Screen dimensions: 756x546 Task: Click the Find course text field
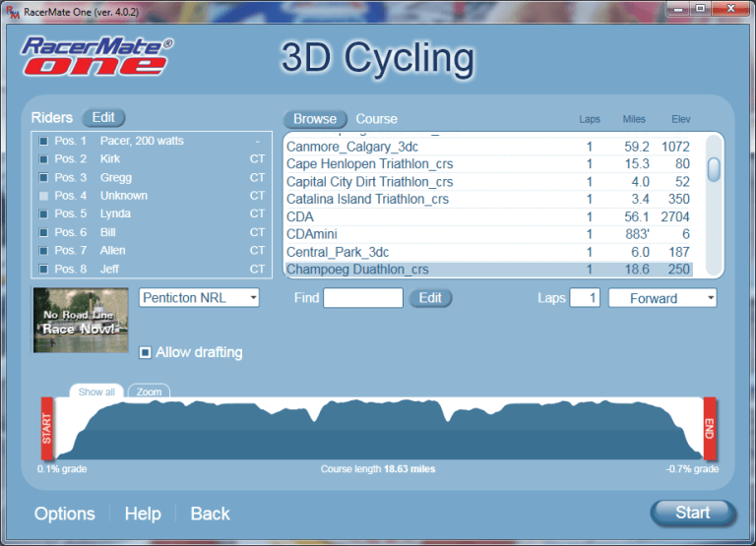click(363, 298)
